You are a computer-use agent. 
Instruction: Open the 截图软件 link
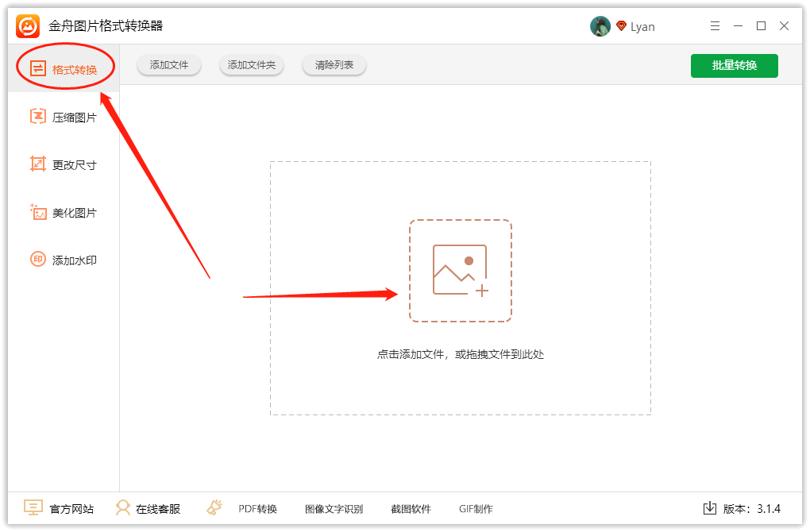[411, 509]
